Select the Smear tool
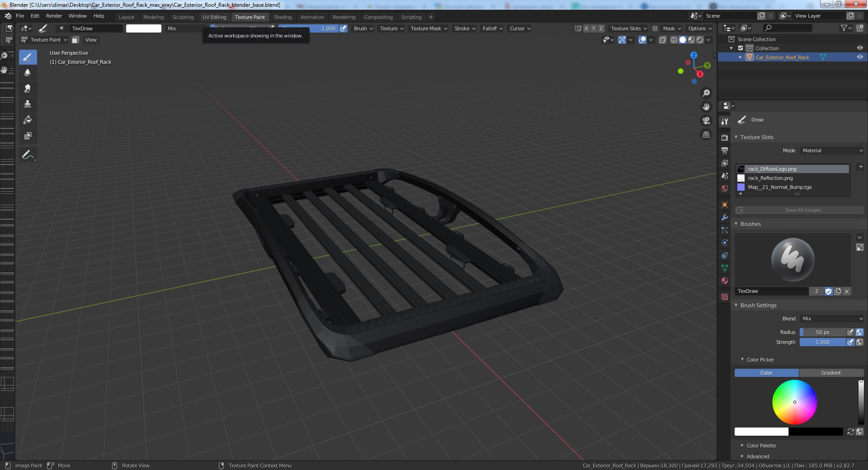The image size is (868, 470). tap(28, 88)
